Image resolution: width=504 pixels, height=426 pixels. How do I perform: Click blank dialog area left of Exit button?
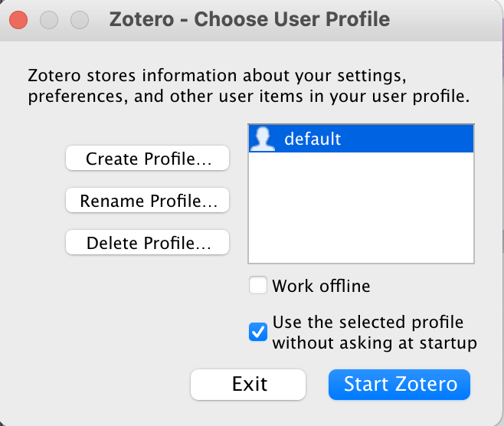[x=100, y=384]
